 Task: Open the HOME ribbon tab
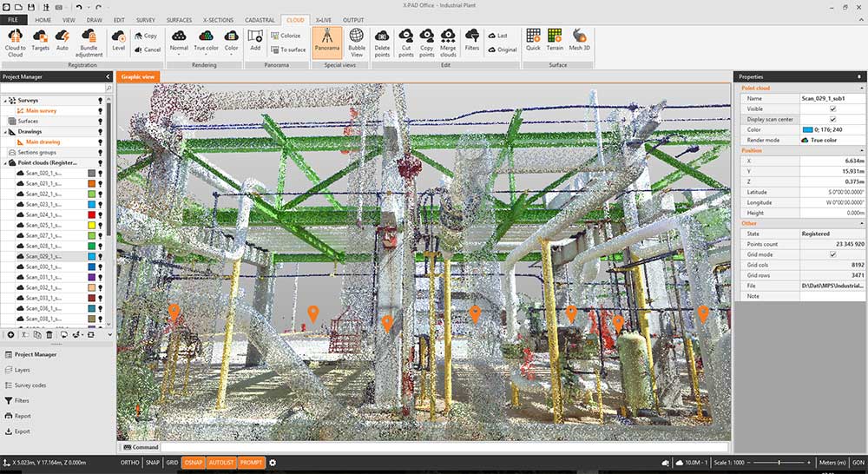pyautogui.click(x=43, y=20)
